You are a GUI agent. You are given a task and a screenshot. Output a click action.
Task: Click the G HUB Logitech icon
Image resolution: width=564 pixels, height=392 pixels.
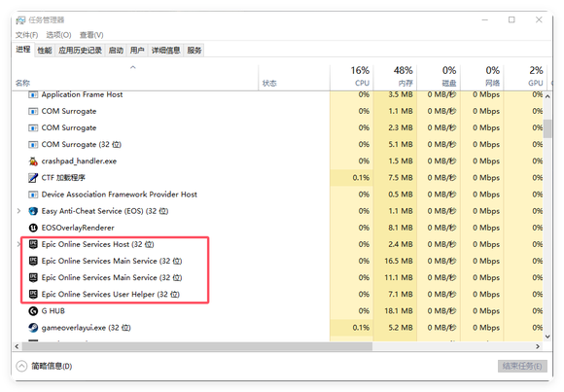33,311
